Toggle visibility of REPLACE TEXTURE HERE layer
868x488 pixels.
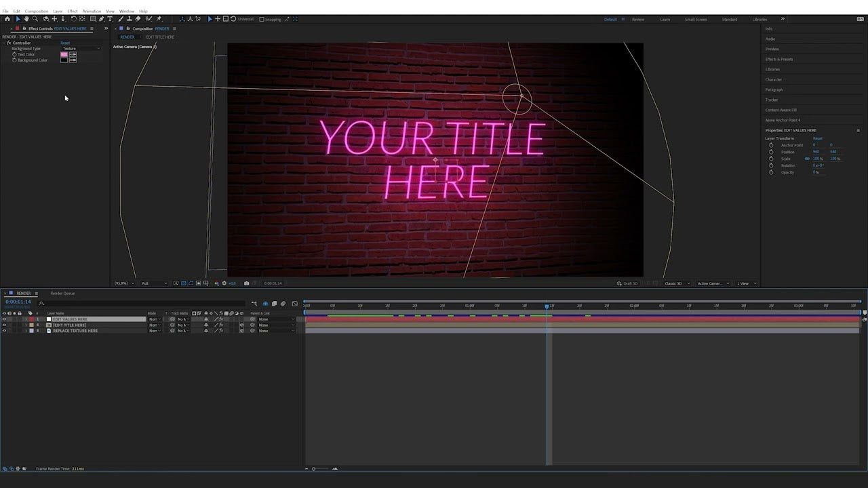tap(3, 331)
